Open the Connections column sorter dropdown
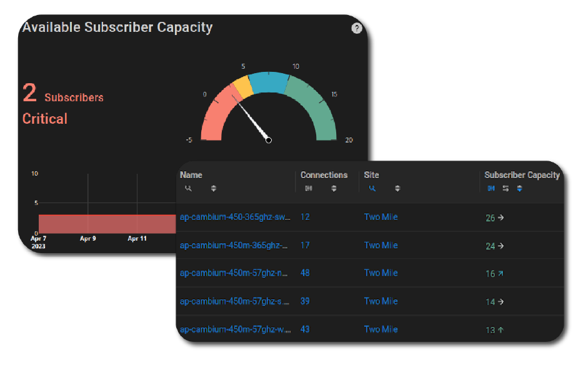The image size is (588, 375). coord(334,187)
